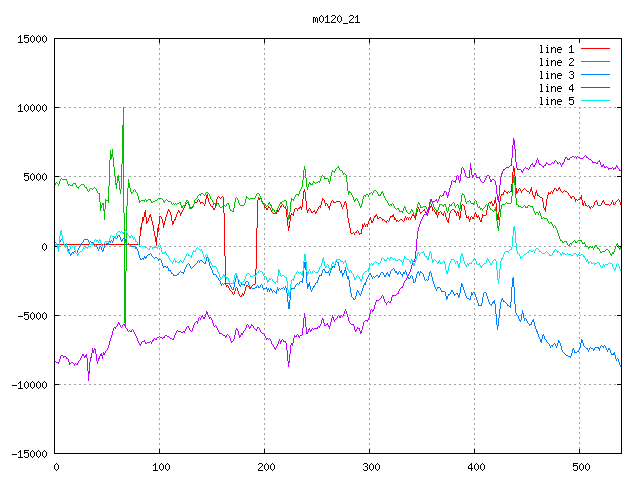The height and width of the screenshot is (480, 640).
Task: Click the y-axis label -15000
Action: [29, 454]
